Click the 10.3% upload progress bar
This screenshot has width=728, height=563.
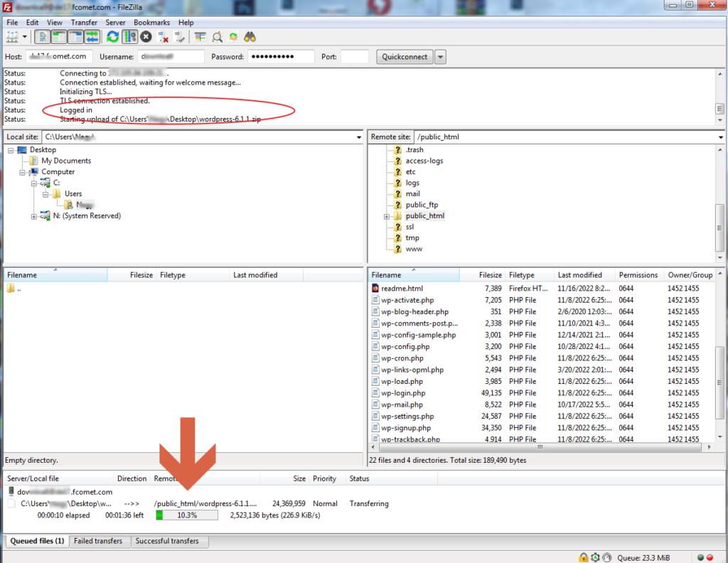pyautogui.click(x=187, y=515)
